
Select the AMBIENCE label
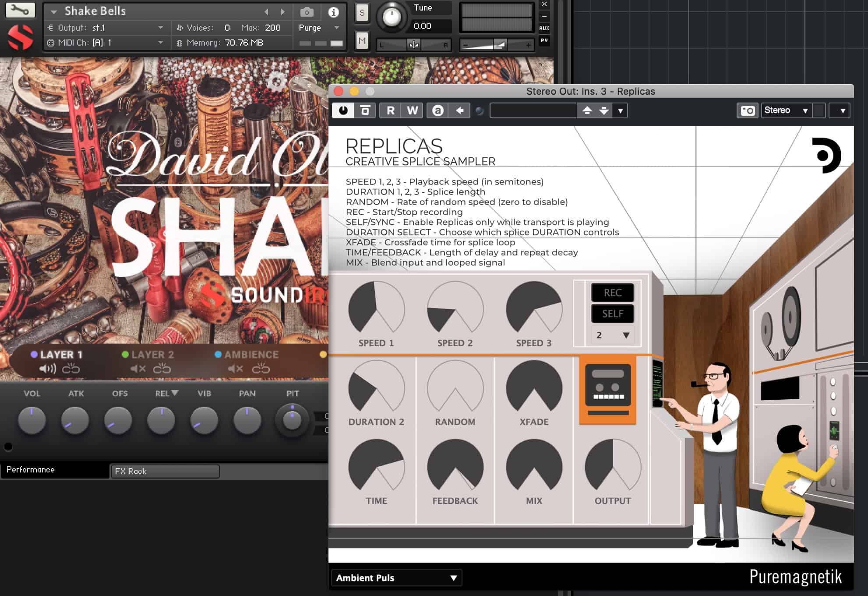(x=251, y=355)
